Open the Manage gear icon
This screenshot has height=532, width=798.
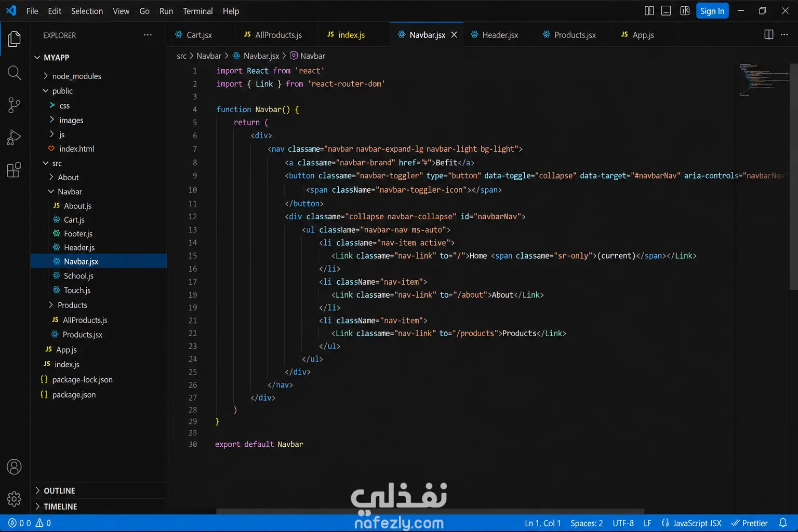[14, 499]
